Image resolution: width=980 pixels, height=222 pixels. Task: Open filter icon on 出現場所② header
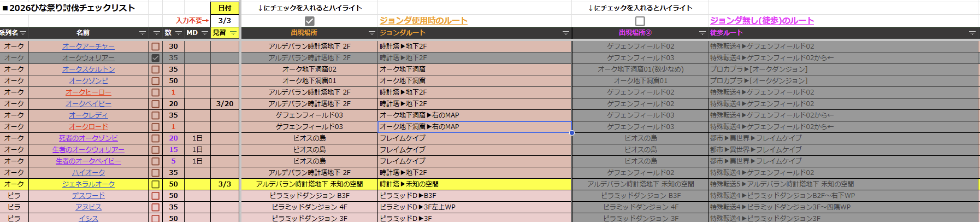coord(702,33)
